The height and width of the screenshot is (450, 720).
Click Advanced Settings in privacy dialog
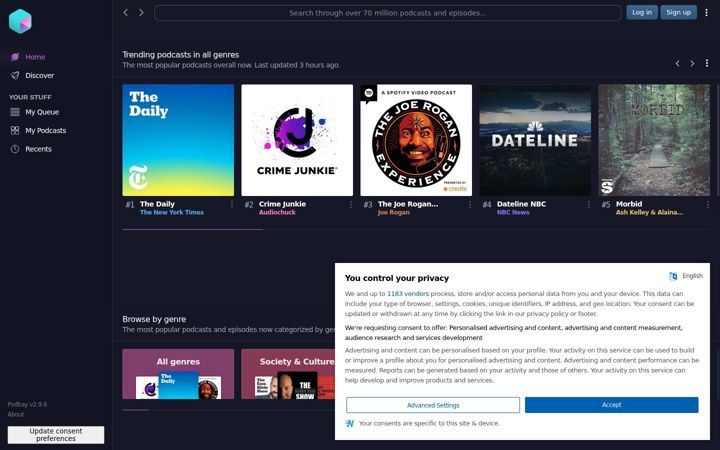(x=433, y=405)
